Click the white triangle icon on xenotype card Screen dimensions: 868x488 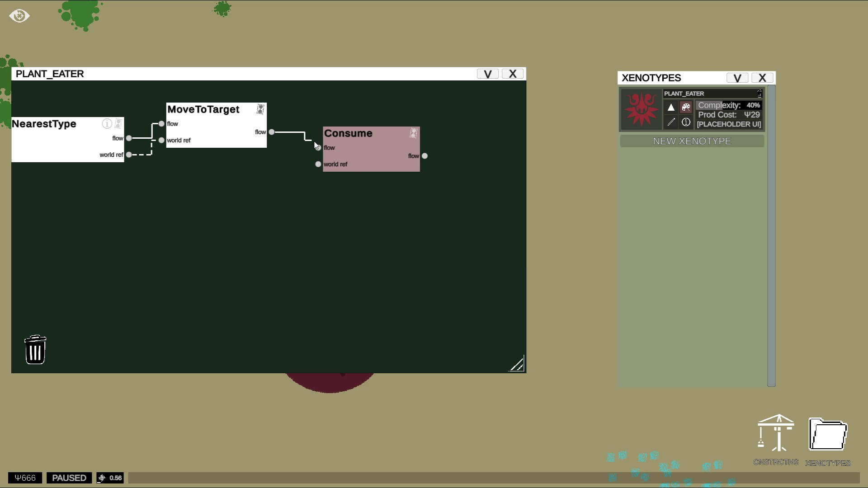coord(671,107)
